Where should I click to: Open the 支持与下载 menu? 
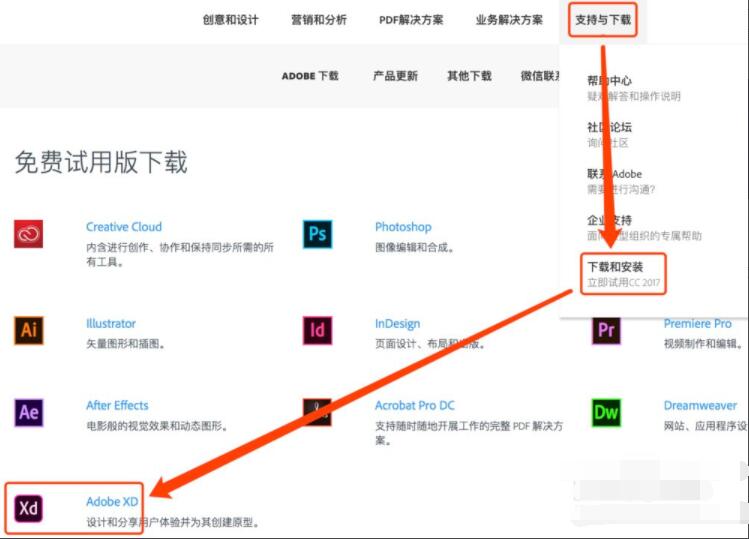[x=603, y=20]
